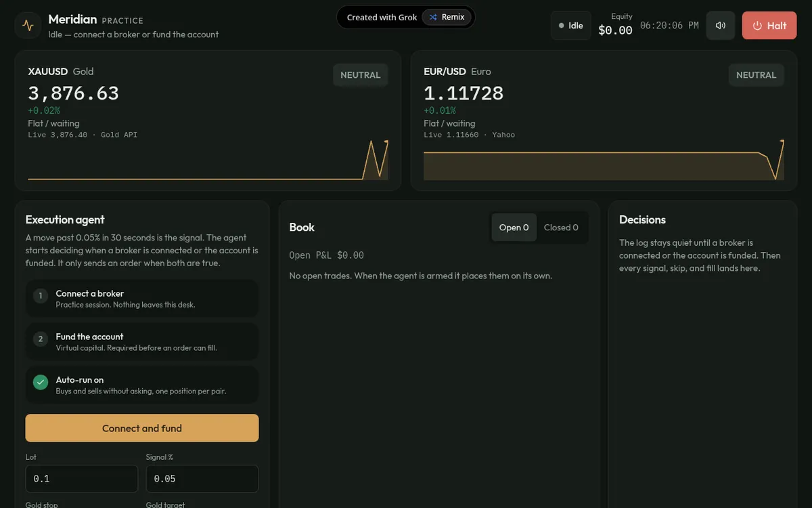Click Connect and fund button

142,428
